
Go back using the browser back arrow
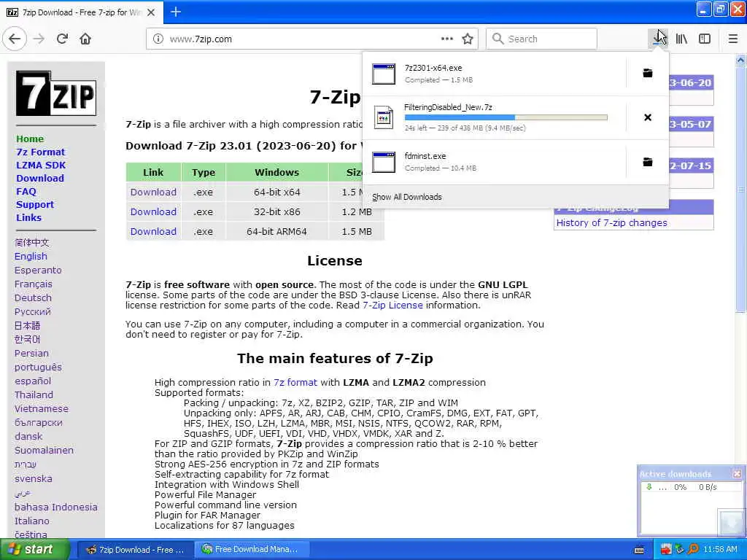coord(15,39)
